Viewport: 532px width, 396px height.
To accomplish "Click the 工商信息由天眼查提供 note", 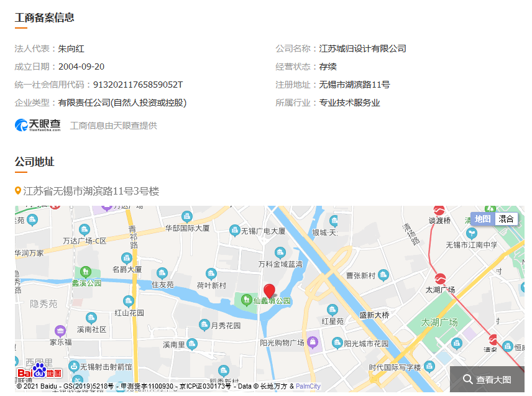I will 113,126.
